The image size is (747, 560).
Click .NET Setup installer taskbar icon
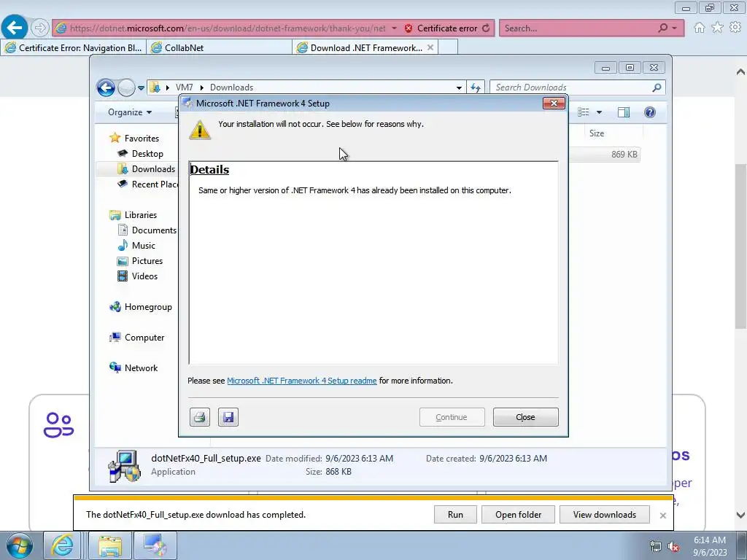155,545
